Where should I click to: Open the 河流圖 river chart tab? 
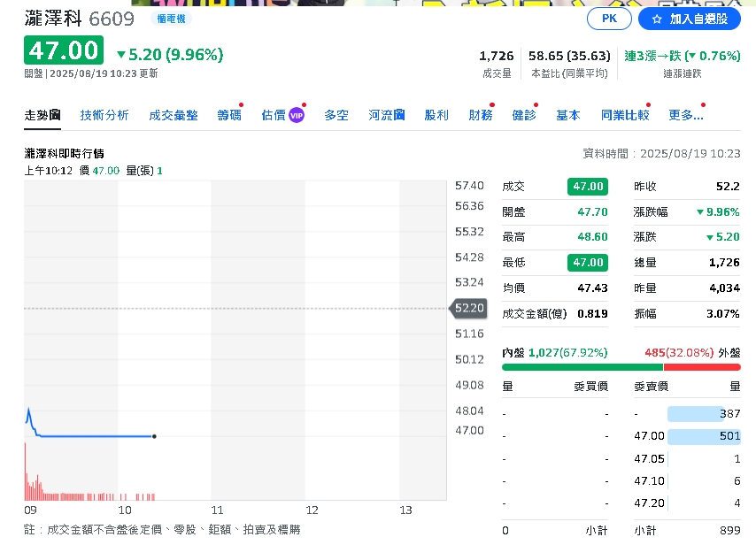[386, 114]
